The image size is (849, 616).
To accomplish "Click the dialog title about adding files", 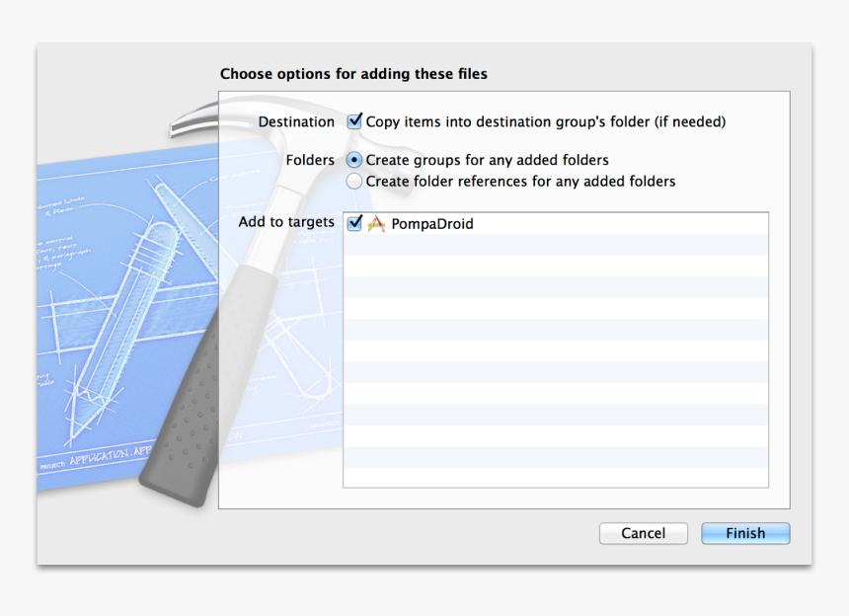I will click(353, 74).
